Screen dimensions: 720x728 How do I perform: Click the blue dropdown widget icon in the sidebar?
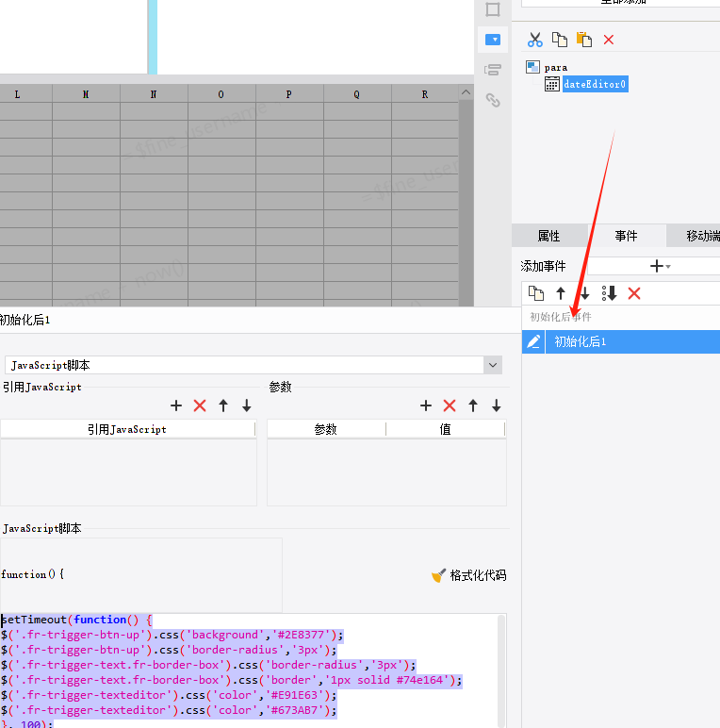tap(493, 40)
